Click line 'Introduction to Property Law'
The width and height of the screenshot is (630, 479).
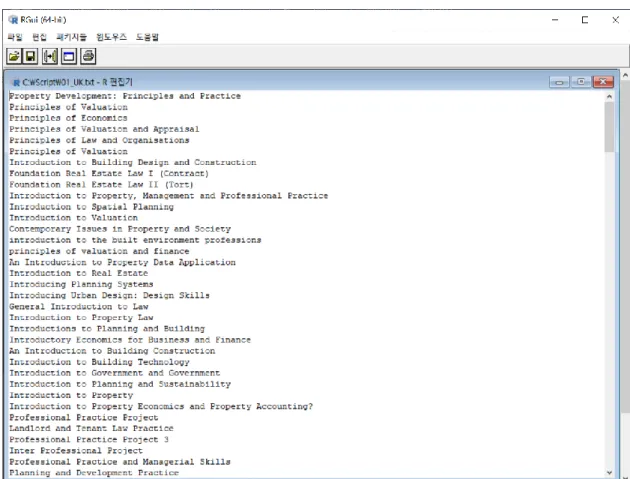tap(81, 318)
